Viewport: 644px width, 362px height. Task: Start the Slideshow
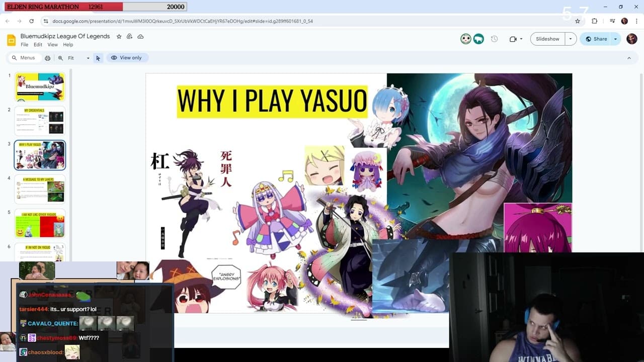pyautogui.click(x=547, y=39)
